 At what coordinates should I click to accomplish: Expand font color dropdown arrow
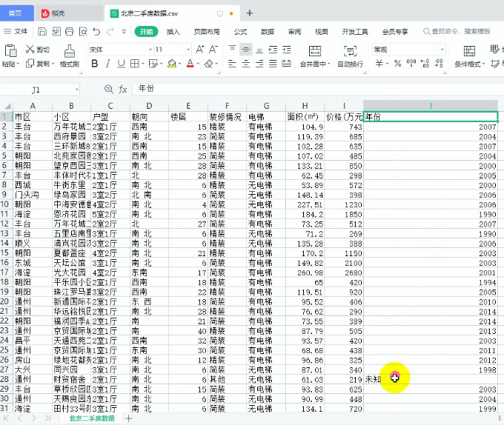coord(198,64)
